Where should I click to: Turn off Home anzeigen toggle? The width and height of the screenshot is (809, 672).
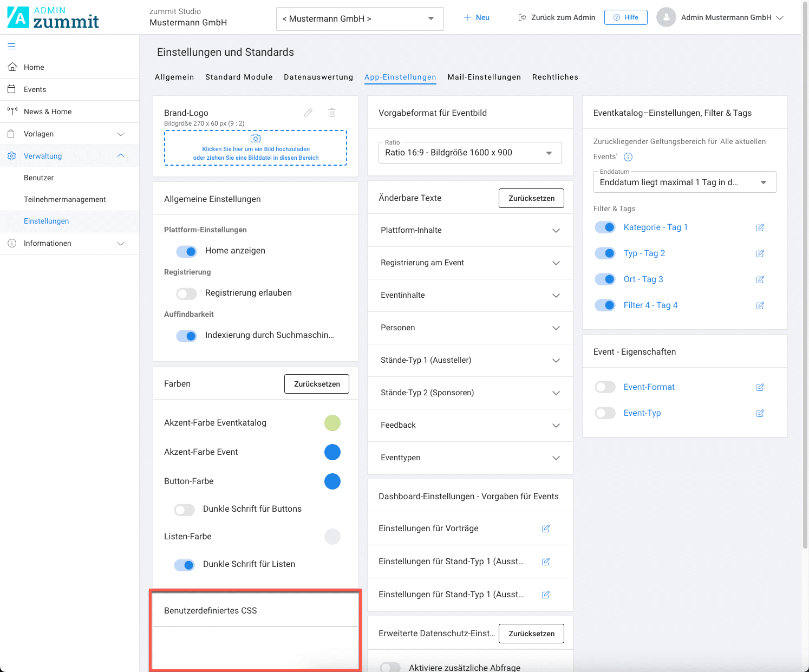[186, 251]
